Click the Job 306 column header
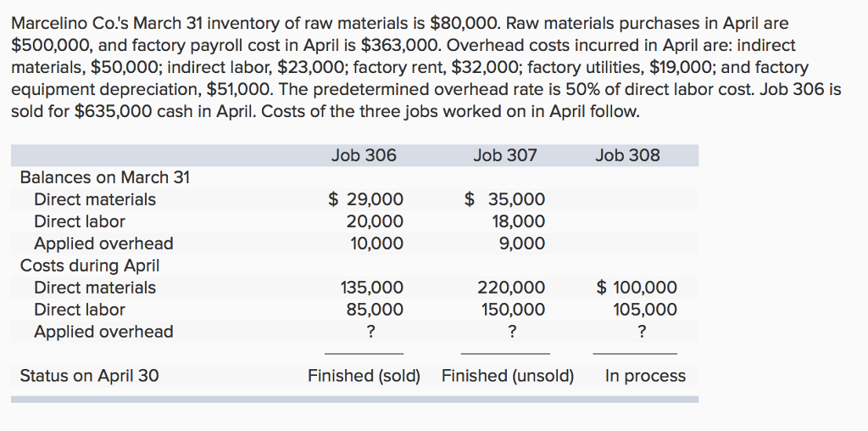The width and height of the screenshot is (868, 431). [x=364, y=155]
